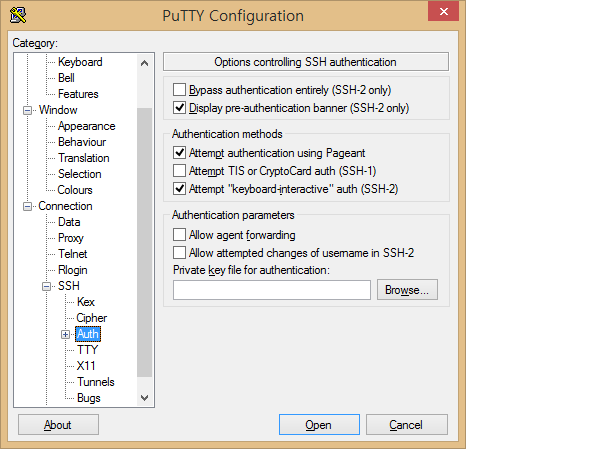Select Keyboard in category tree

click(x=80, y=62)
